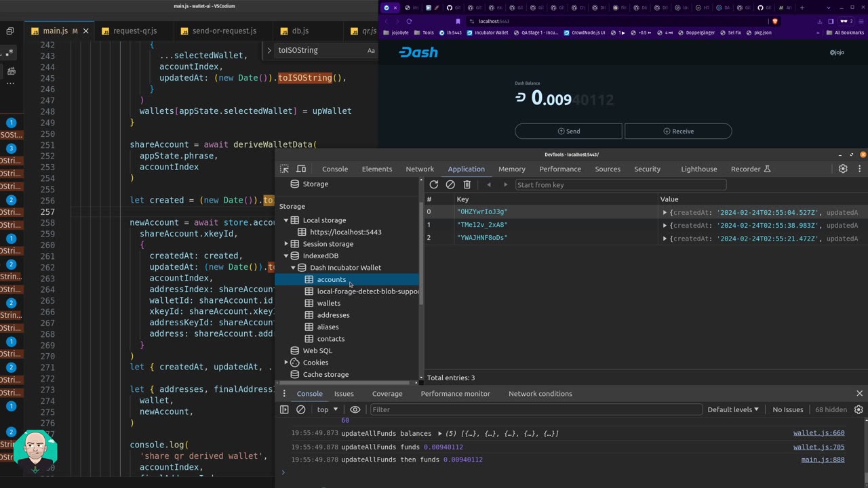The height and width of the screenshot is (488, 868).
Task: Switch to the Elements tab
Action: coord(377,169)
